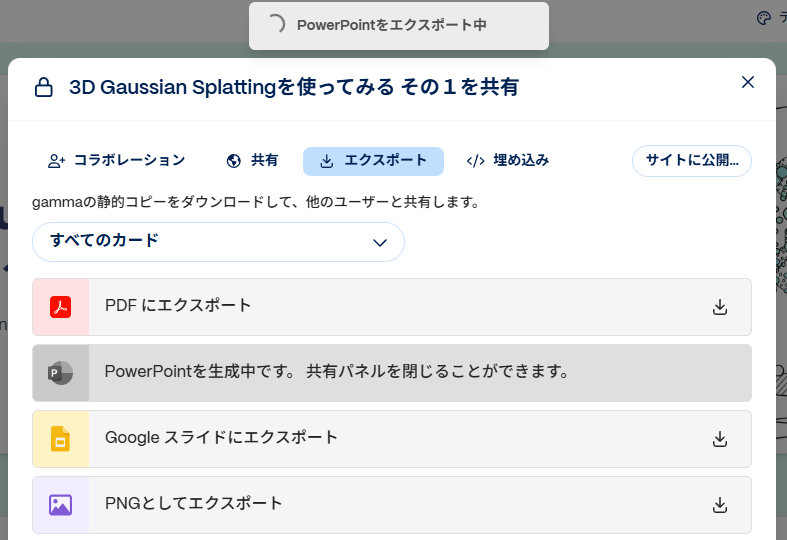Open the すべてのカード dropdown

pyautogui.click(x=218, y=242)
